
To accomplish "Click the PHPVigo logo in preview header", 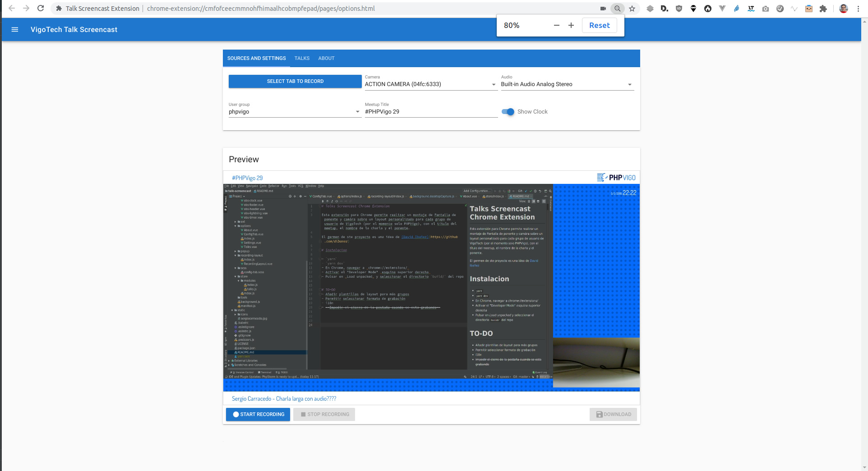I will tap(616, 178).
